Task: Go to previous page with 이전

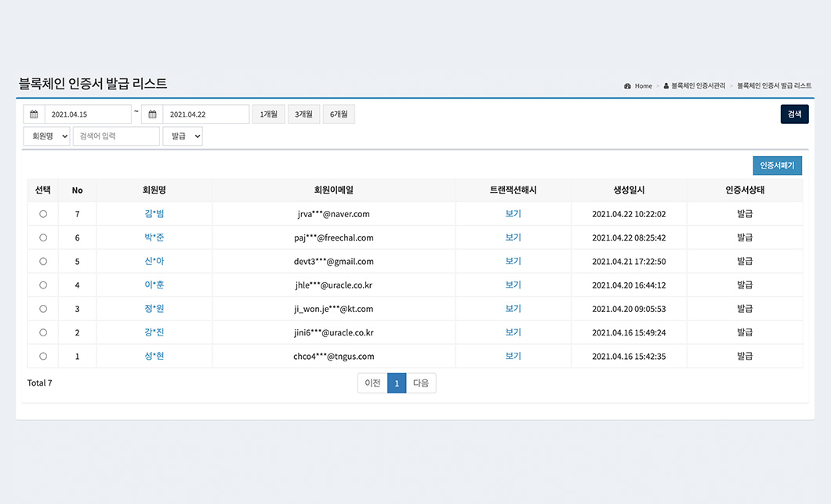Action: point(372,383)
